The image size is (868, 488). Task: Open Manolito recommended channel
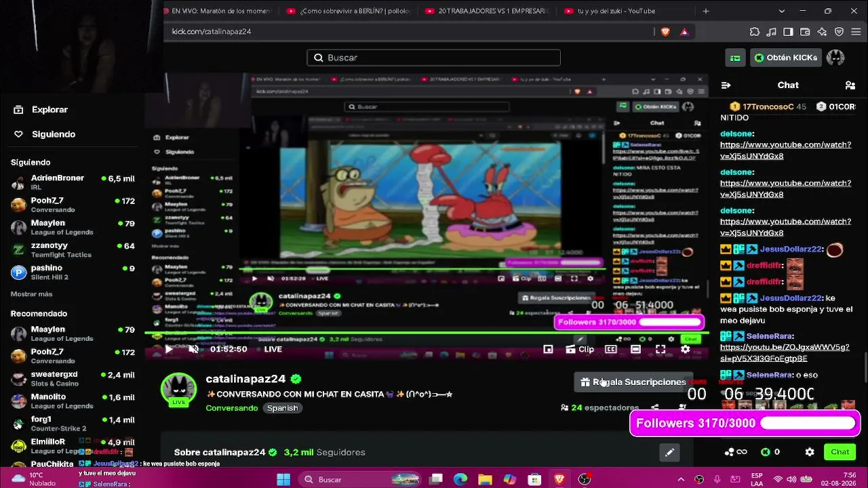(73, 401)
